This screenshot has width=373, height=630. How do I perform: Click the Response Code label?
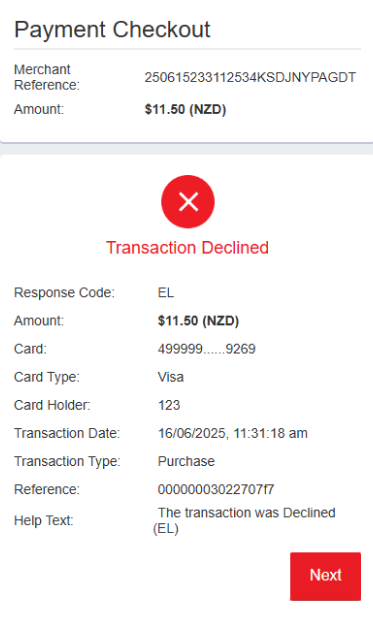click(64, 292)
